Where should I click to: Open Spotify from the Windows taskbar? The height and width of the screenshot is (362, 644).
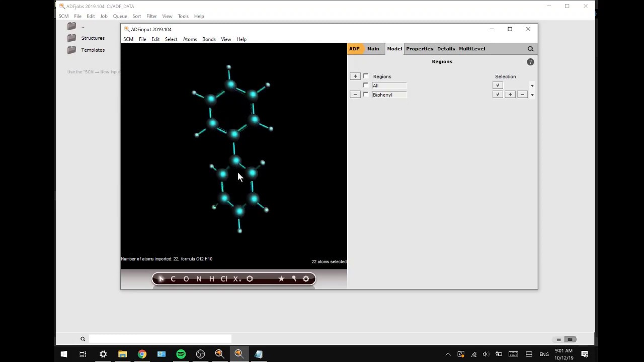[181, 354]
